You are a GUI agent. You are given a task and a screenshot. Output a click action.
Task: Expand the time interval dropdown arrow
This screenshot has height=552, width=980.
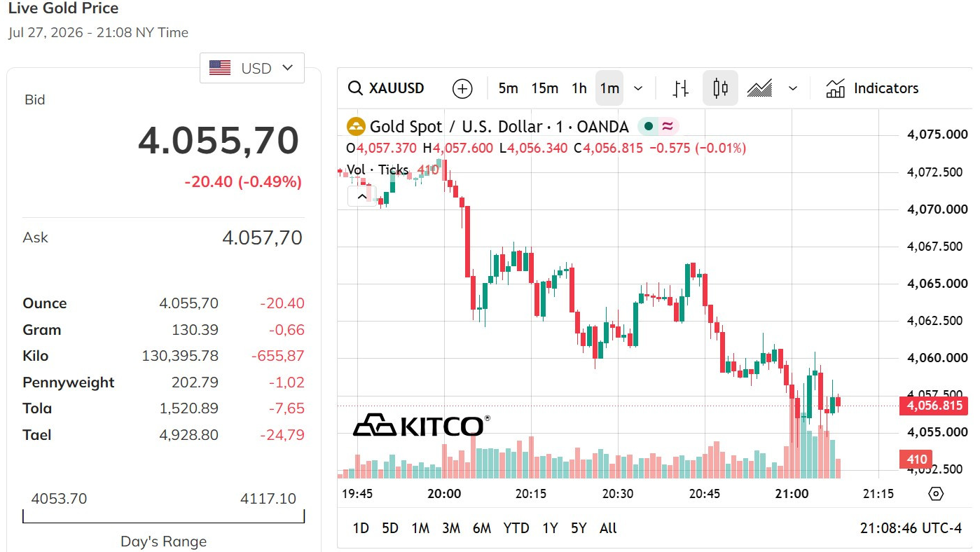pos(638,88)
